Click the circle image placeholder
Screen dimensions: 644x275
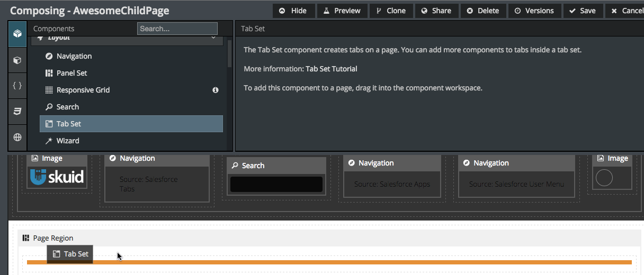(604, 178)
